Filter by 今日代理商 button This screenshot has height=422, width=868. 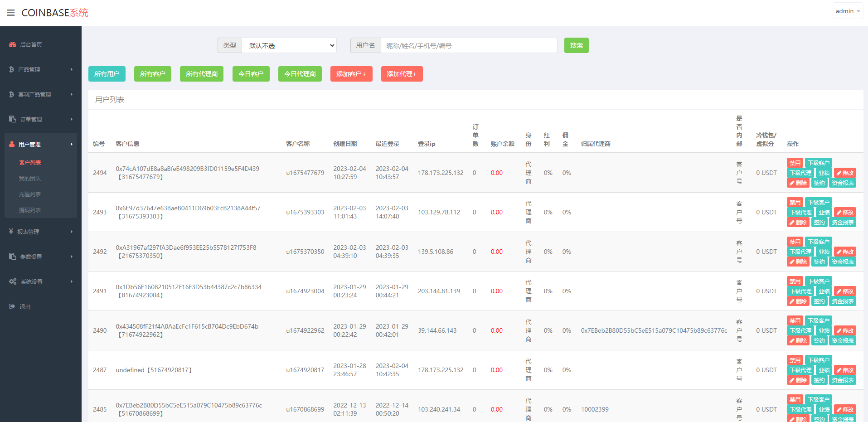300,74
